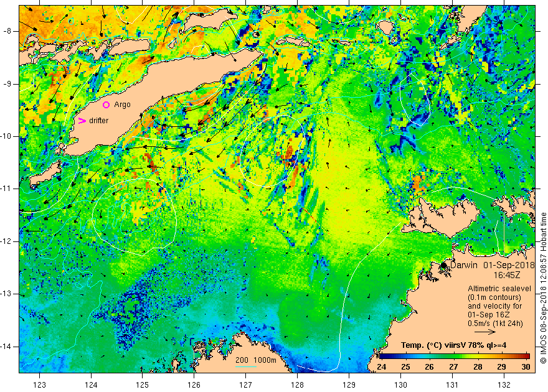Click the longitude axis label '126'
This screenshot has width=548, height=392.
(x=194, y=385)
